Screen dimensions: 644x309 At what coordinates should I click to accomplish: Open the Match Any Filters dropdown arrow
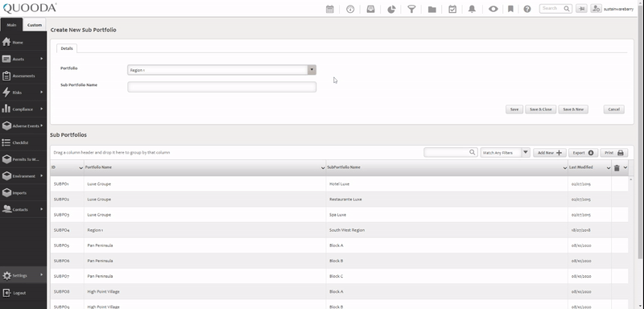(526, 152)
